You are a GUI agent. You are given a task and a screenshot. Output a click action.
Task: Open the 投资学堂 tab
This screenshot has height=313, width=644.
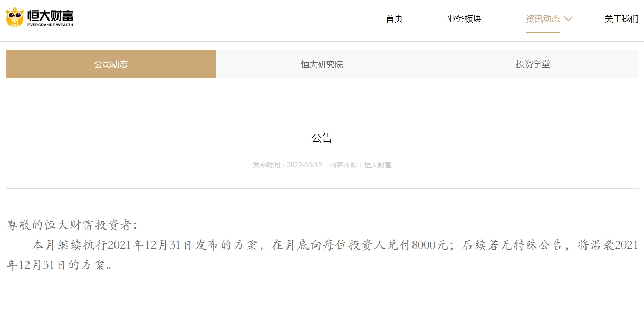[x=533, y=64]
